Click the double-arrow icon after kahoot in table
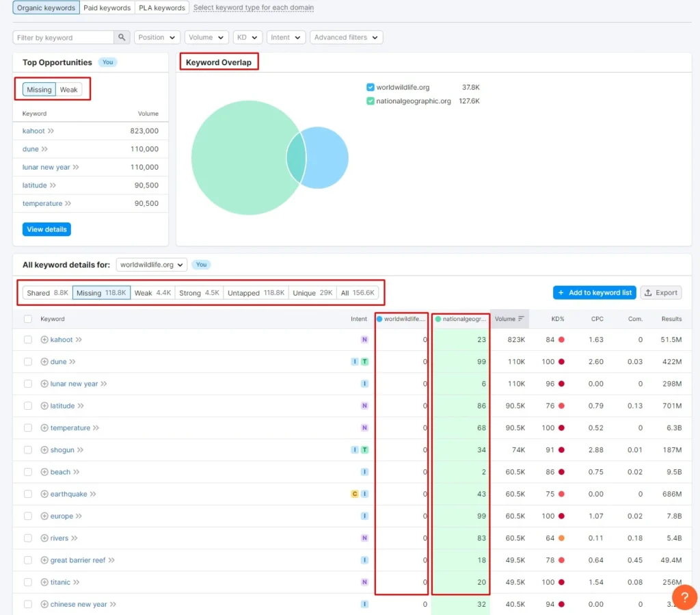 (79, 339)
